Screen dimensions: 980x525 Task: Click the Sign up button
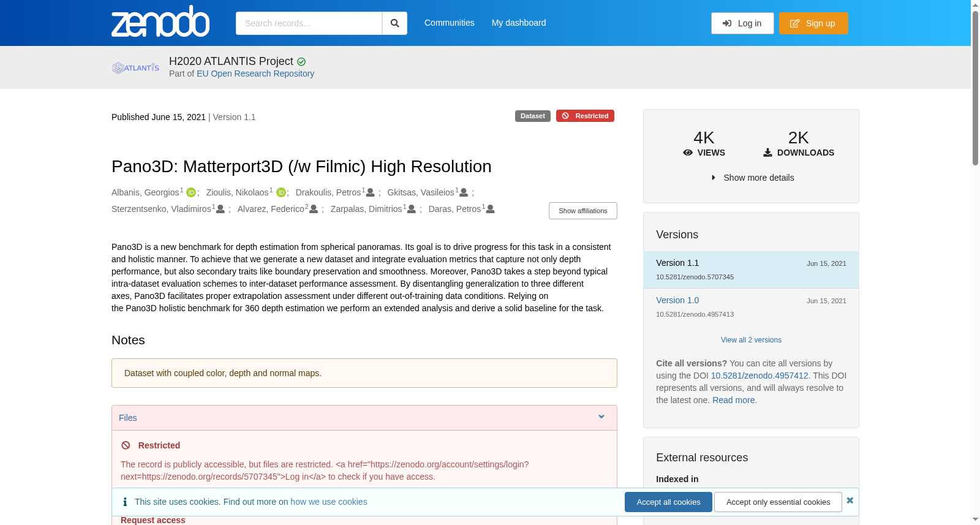click(x=813, y=23)
